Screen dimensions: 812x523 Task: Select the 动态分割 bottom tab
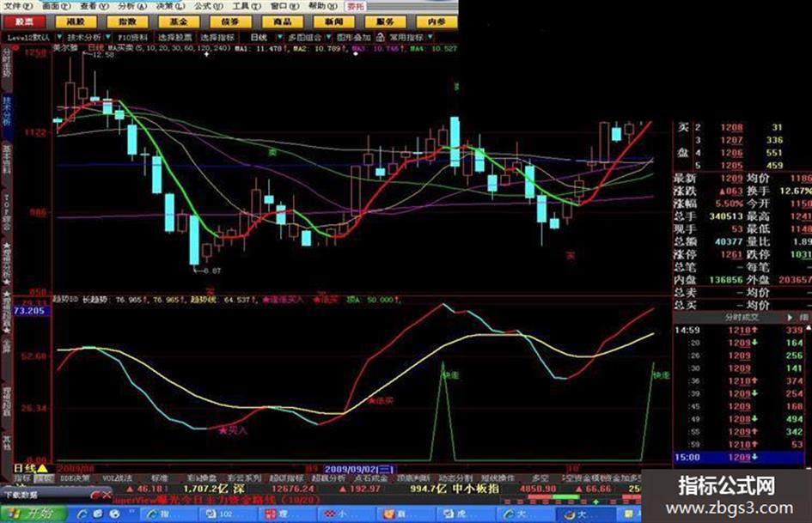point(455,478)
